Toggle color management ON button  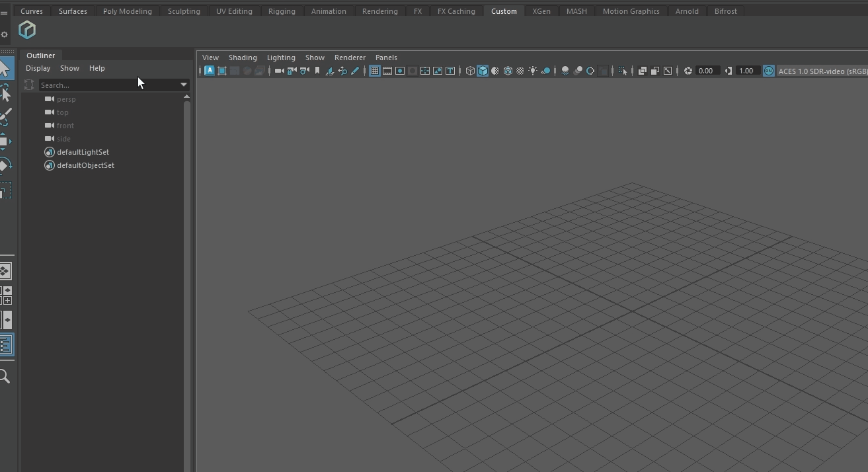(x=768, y=71)
